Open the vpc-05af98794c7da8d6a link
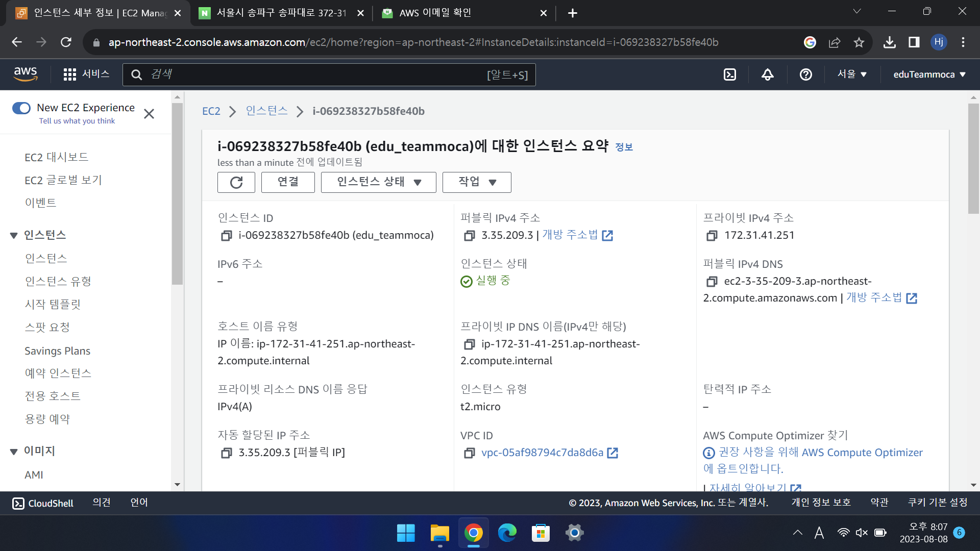Screen dimensions: 980x551 click(x=542, y=453)
